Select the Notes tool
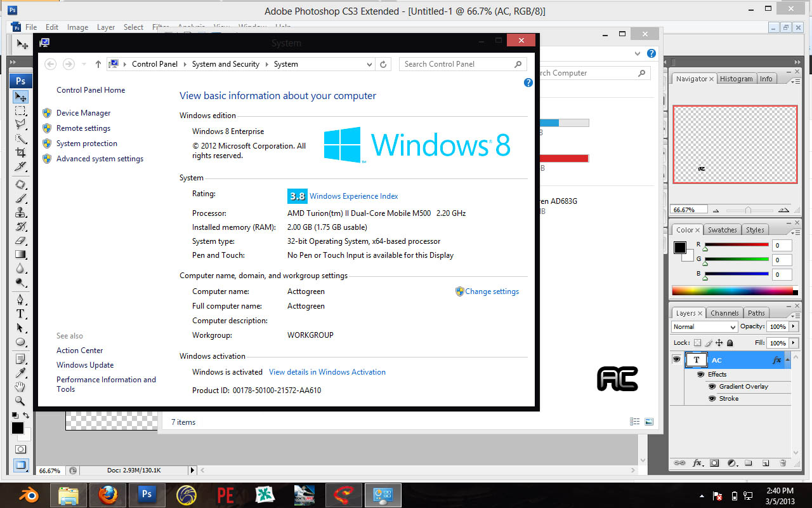812x508 pixels. (20, 359)
